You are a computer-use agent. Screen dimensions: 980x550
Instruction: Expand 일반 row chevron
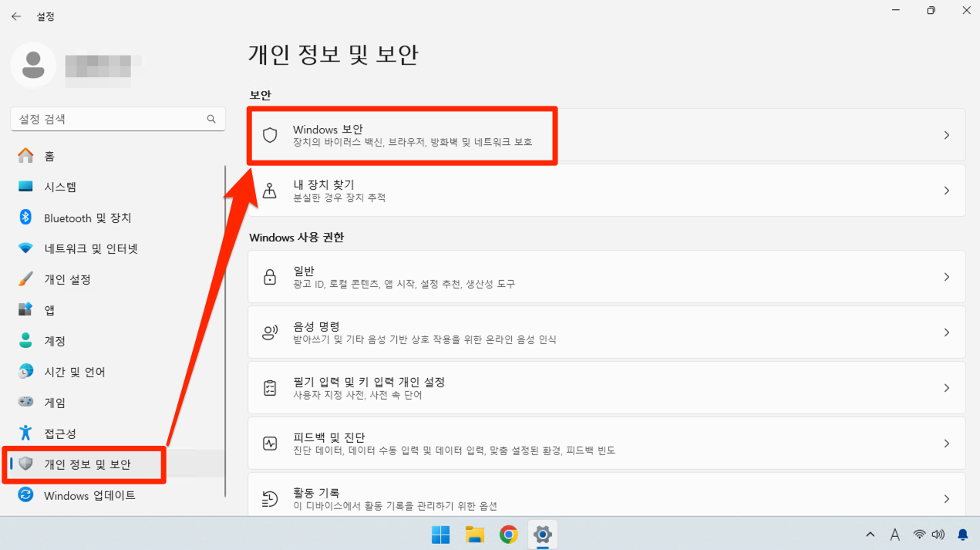(947, 277)
